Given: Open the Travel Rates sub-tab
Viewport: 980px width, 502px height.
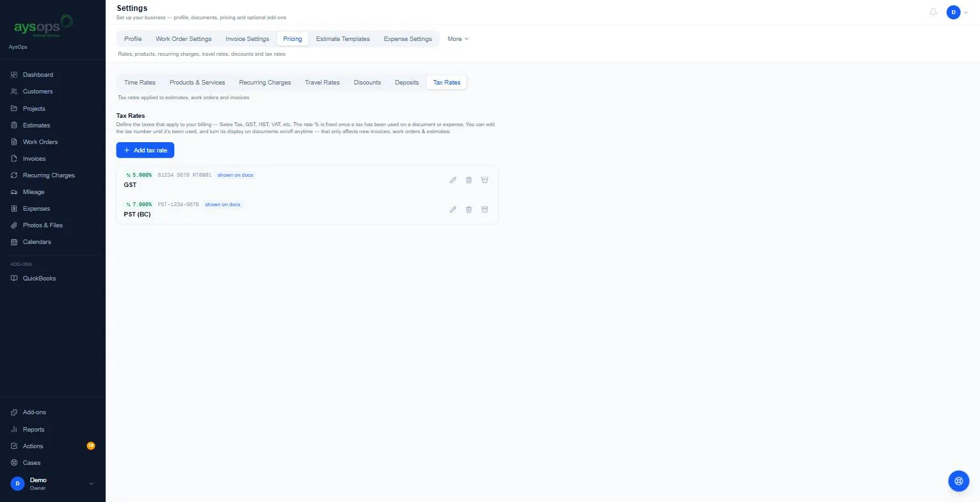Looking at the screenshot, I should click(322, 83).
